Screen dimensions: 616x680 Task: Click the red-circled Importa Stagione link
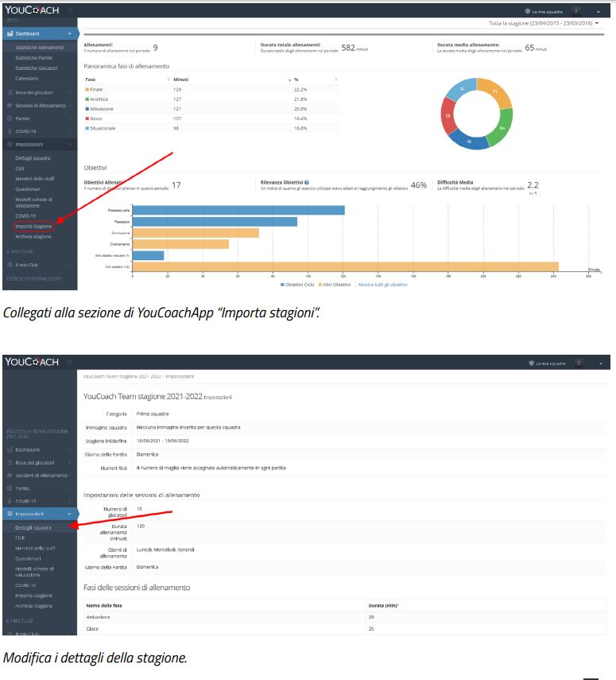[x=33, y=226]
